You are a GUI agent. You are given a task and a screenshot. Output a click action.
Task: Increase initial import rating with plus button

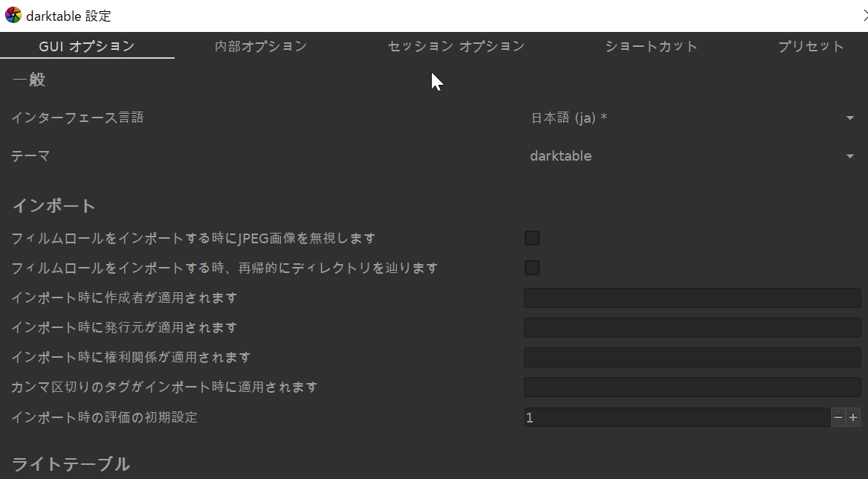(853, 417)
